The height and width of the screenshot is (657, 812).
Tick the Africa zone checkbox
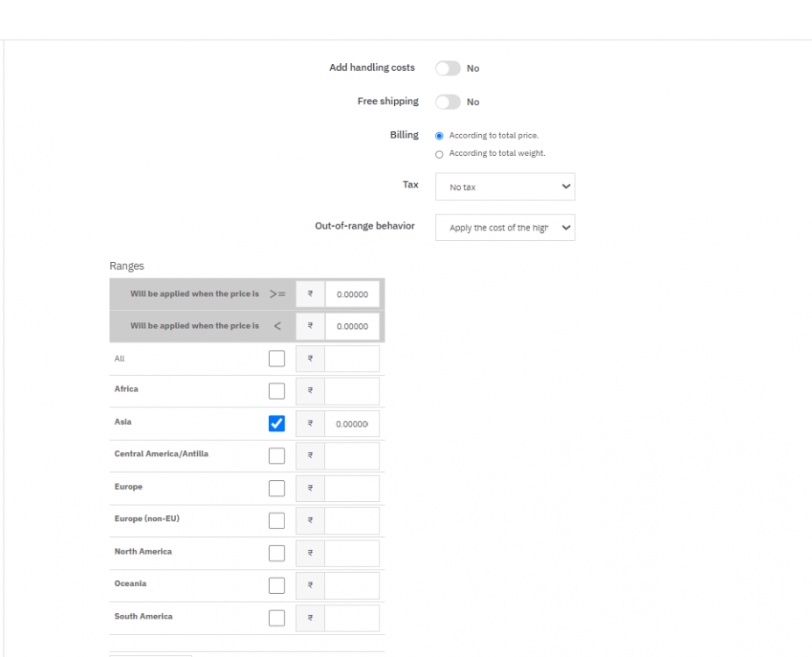click(x=277, y=391)
